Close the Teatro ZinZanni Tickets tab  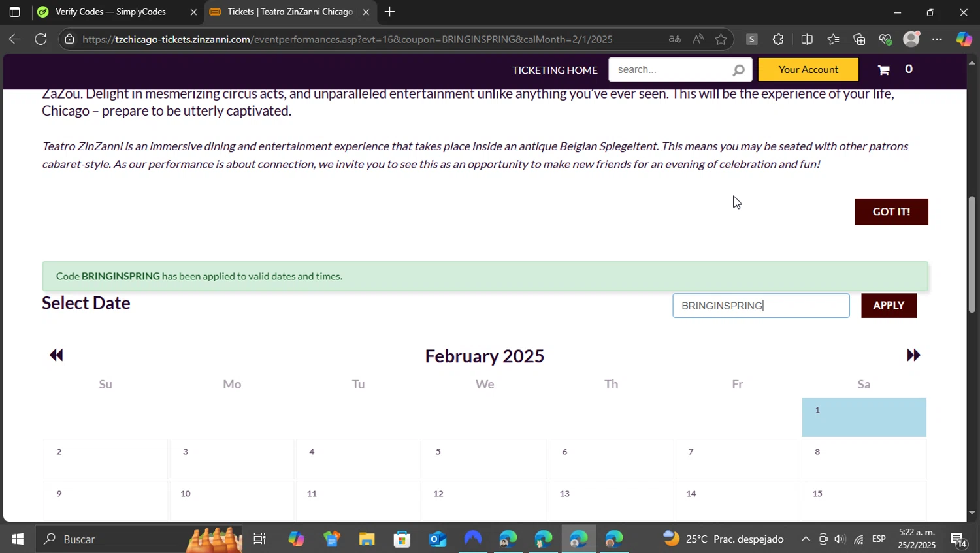click(366, 12)
